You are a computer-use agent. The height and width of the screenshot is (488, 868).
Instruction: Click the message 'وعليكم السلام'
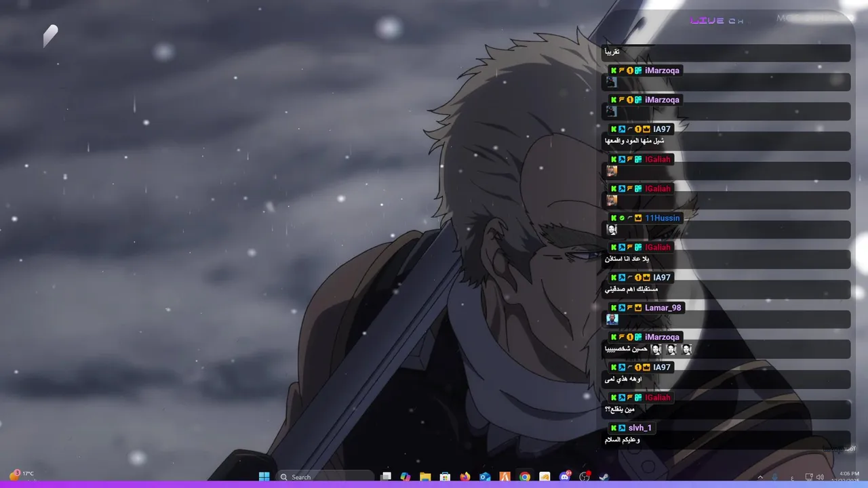point(622,439)
